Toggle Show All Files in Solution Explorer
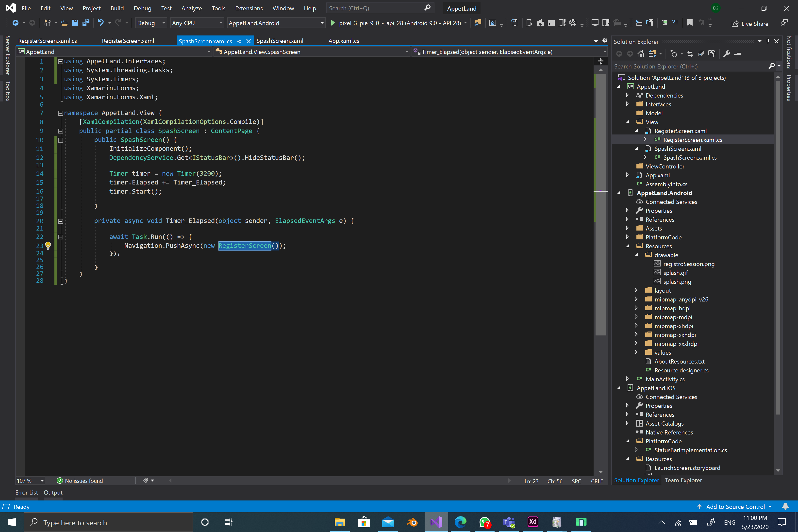Image resolution: width=798 pixels, height=532 pixels. point(712,54)
